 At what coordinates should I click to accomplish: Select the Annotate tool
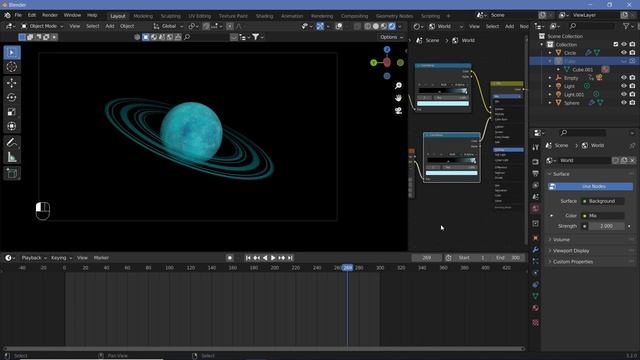12,142
